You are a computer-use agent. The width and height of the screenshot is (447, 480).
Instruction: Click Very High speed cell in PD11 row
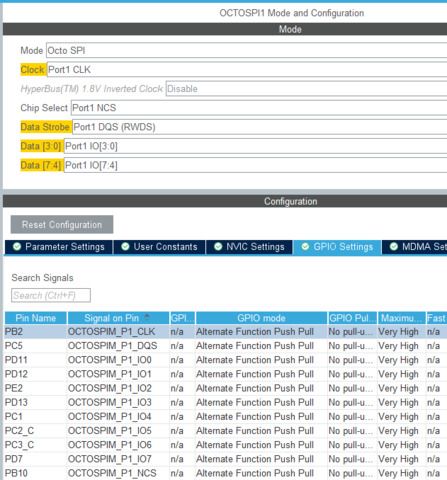tap(402, 360)
